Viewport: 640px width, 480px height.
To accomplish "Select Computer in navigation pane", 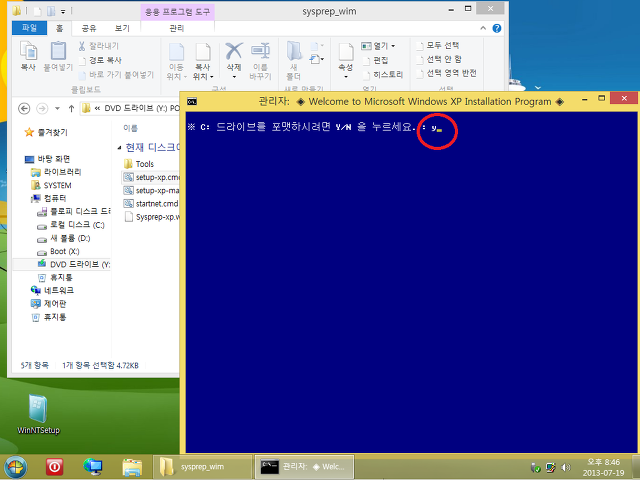I will pos(49,198).
